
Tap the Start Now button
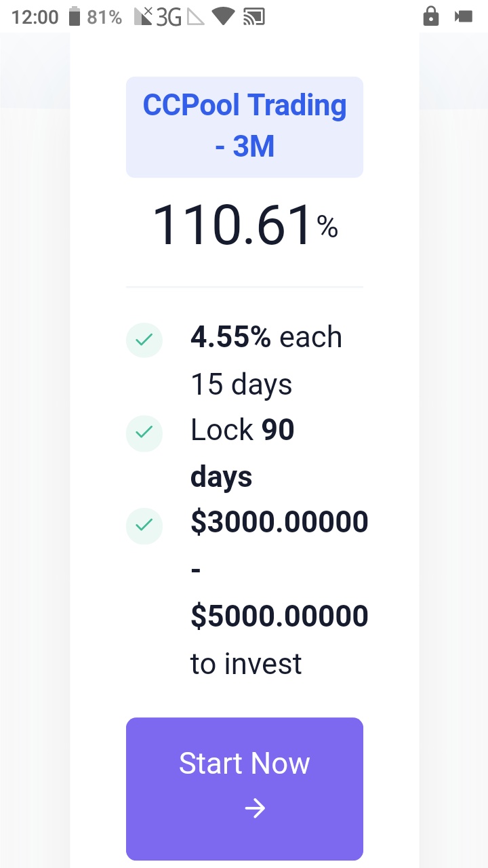tap(244, 788)
